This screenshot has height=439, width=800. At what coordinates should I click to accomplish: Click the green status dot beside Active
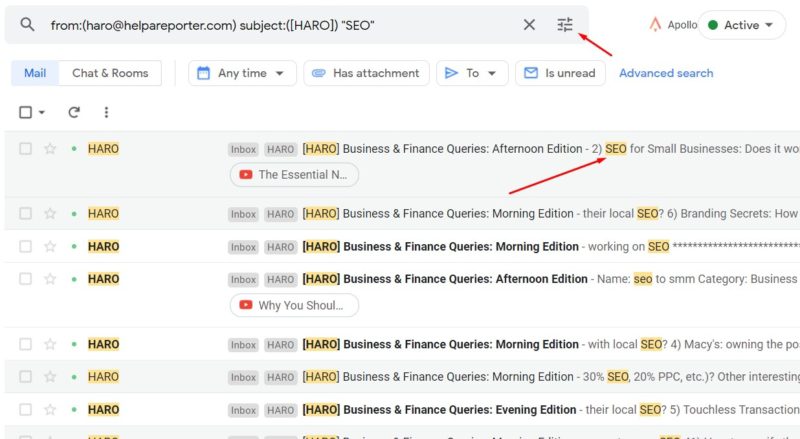(713, 25)
